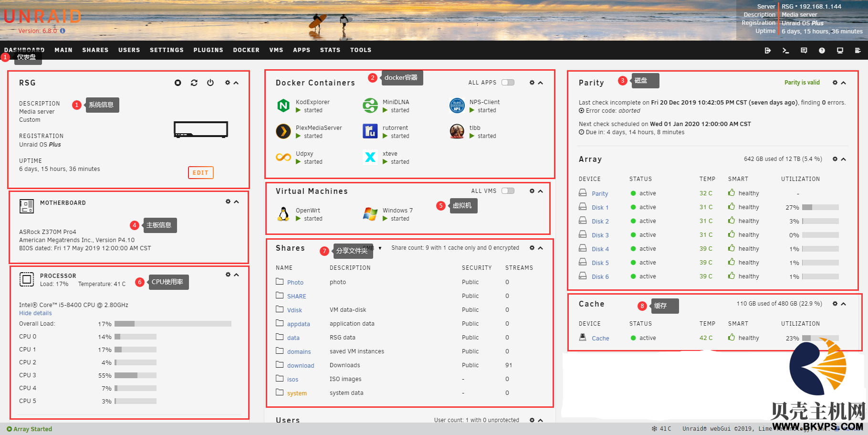Collapse the Users panel
Viewport: 868px width, 435px height.
(x=541, y=420)
